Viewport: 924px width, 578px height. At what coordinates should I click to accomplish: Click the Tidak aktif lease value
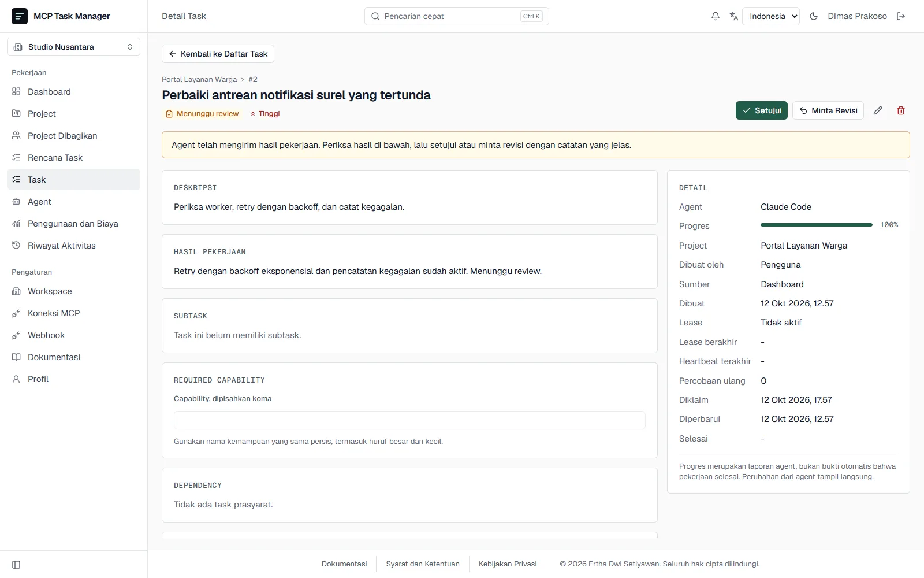(x=781, y=323)
